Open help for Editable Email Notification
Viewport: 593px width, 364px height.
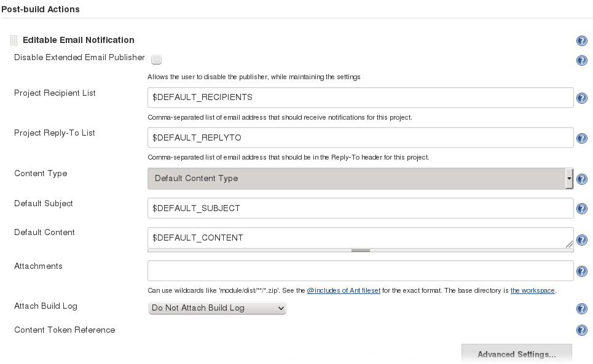tap(581, 41)
